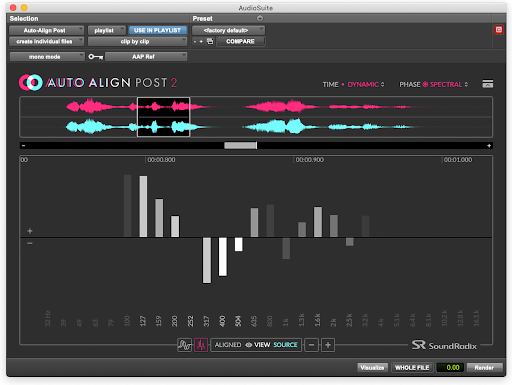The height and width of the screenshot is (385, 512).
Task: Expand the factory default preset dropdown
Action: (228, 30)
